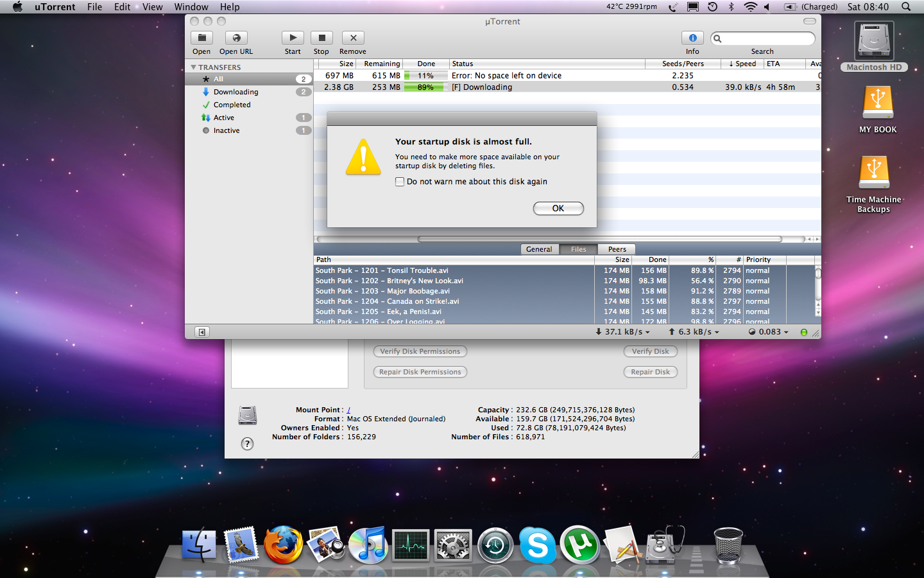924x578 pixels.
Task: Sort by Remaining column header
Action: tap(380, 64)
